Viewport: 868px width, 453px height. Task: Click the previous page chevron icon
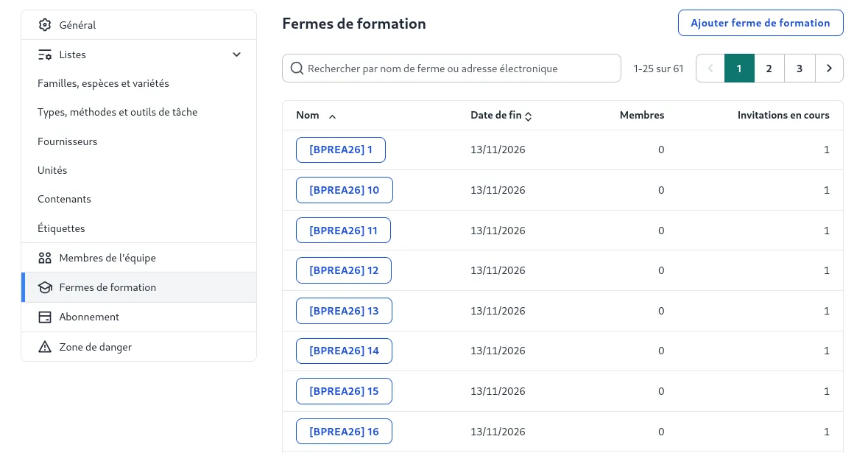point(710,68)
